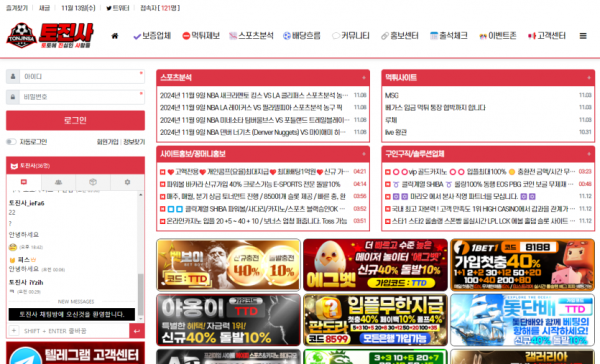
Task: Select the chat messages tab icon
Action: [x=24, y=182]
